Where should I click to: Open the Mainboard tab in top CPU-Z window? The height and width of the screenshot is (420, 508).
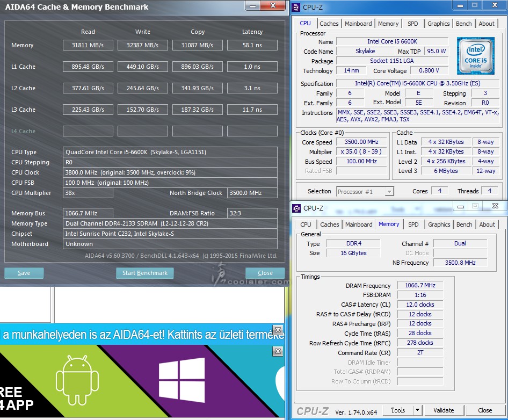[358, 24]
